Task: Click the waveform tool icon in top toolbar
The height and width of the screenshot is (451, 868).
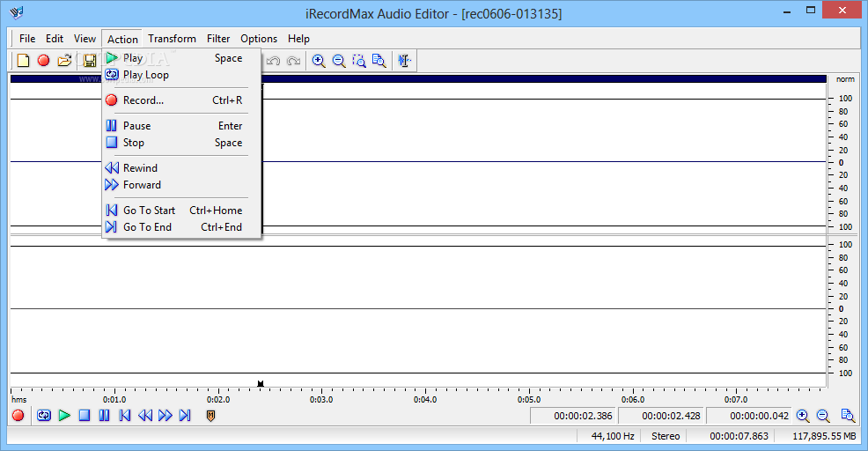Action: [405, 61]
